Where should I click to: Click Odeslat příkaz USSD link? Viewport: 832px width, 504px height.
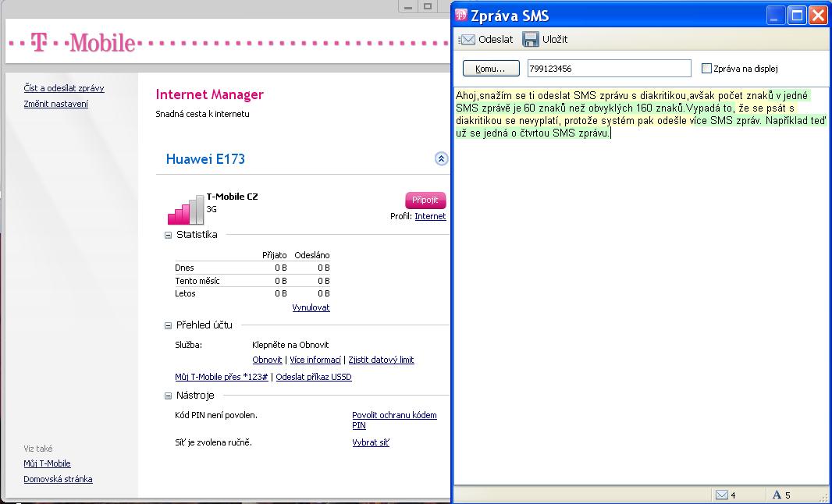tap(314, 377)
